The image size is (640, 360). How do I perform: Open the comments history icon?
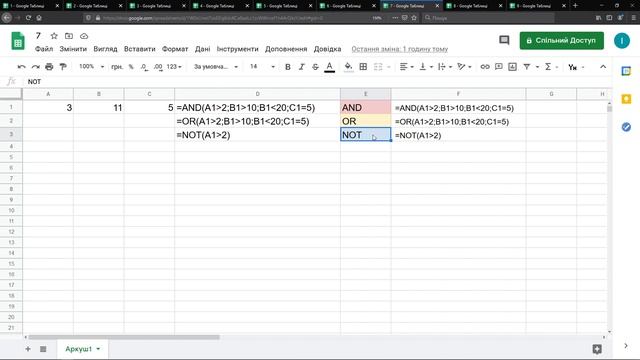pos(504,40)
